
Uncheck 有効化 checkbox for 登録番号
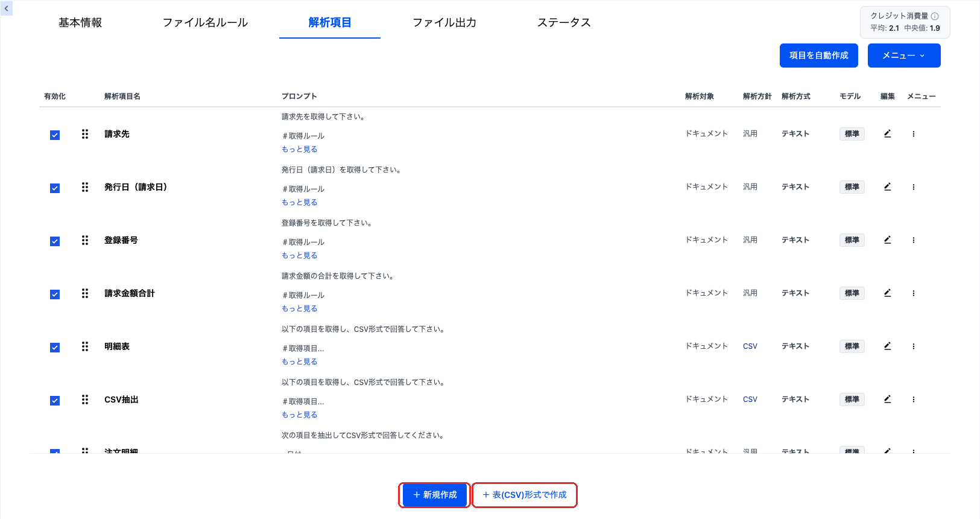pos(55,241)
